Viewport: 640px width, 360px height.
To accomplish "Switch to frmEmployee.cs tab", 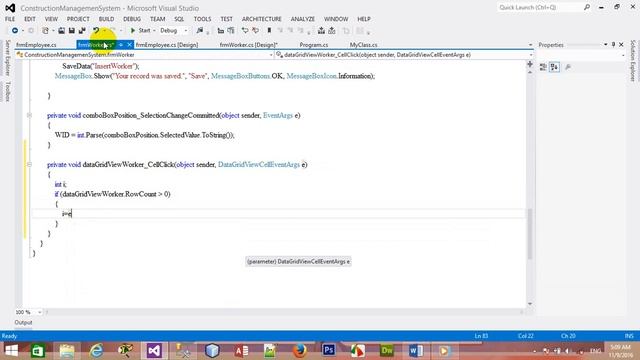I will 36,45.
